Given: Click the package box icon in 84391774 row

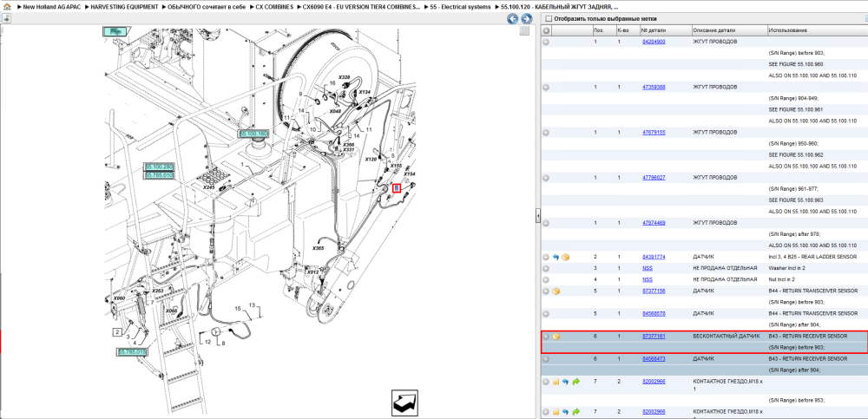Looking at the screenshot, I should pos(566,257).
